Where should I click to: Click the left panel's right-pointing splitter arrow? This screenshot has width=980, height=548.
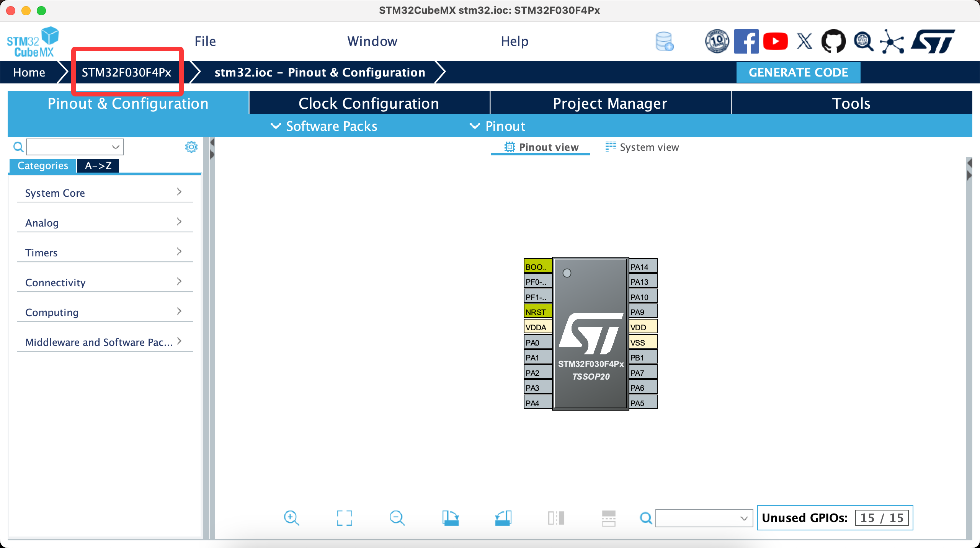212,155
